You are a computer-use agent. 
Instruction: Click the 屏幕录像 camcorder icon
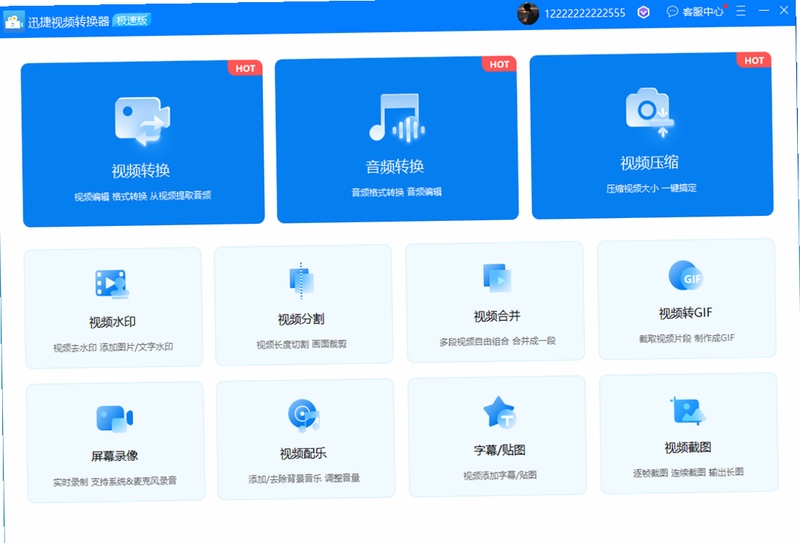click(115, 418)
